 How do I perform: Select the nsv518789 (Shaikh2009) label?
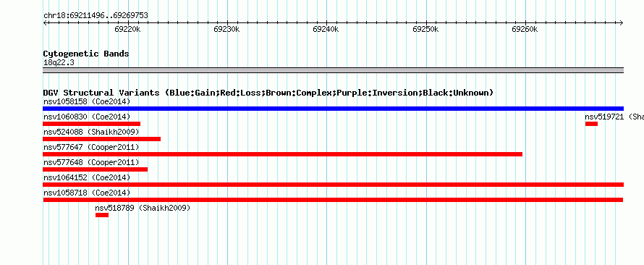(x=143, y=208)
